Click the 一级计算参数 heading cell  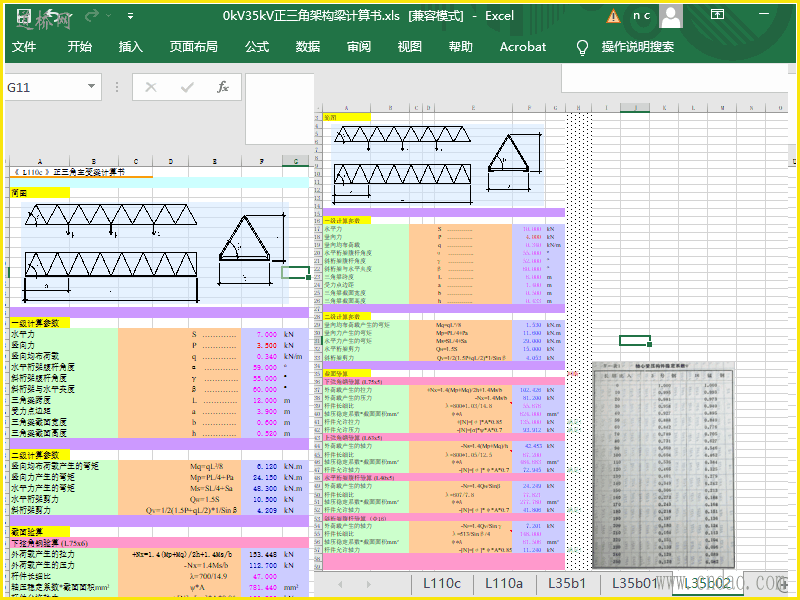coord(39,323)
